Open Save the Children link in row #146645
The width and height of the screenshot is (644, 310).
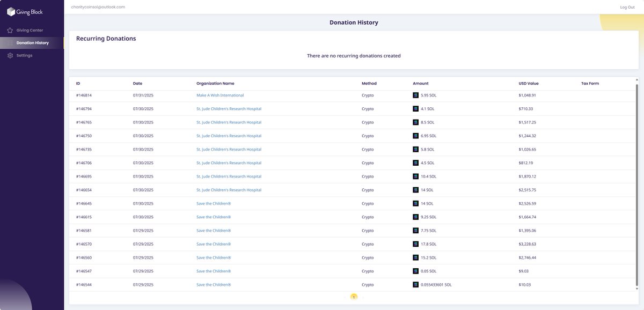(214, 203)
